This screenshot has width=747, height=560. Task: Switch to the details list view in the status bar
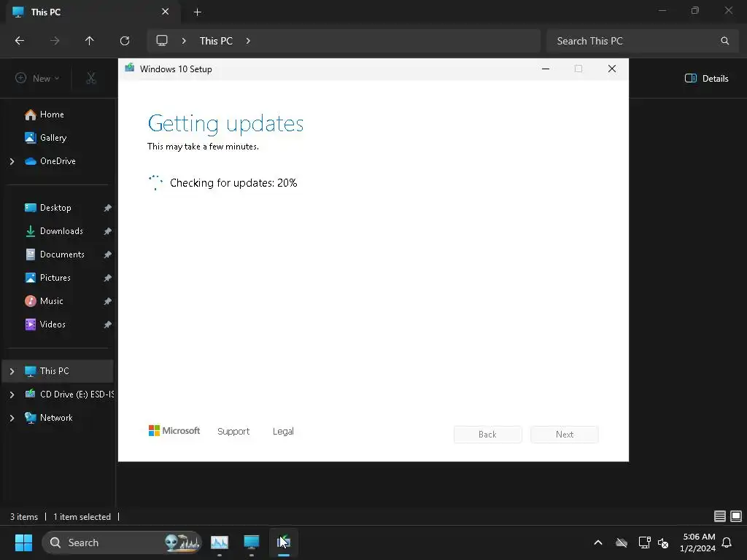point(720,516)
